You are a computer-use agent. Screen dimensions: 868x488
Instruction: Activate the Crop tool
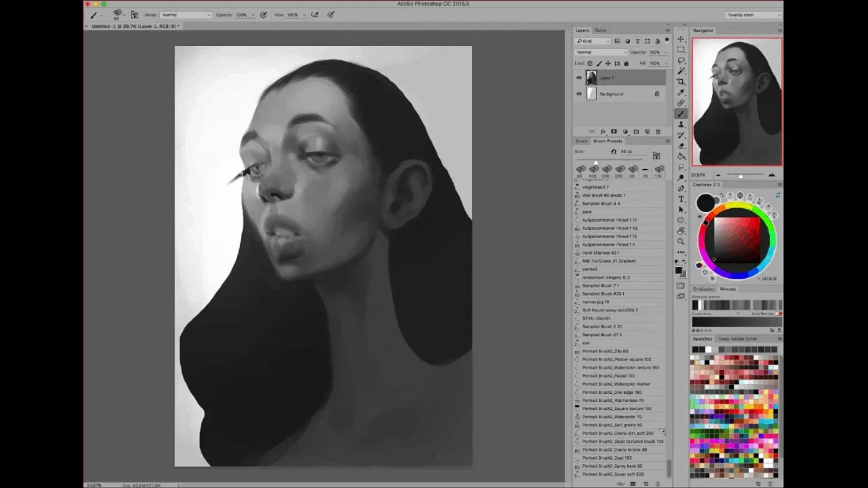[681, 82]
